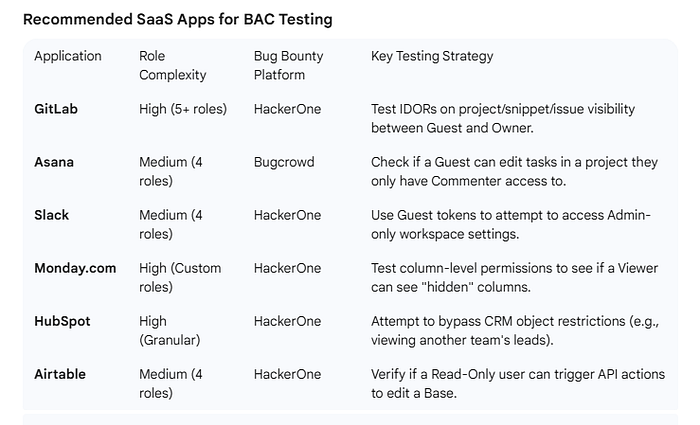
Task: Click the Recommended SaaS Apps heading
Action: 178,20
